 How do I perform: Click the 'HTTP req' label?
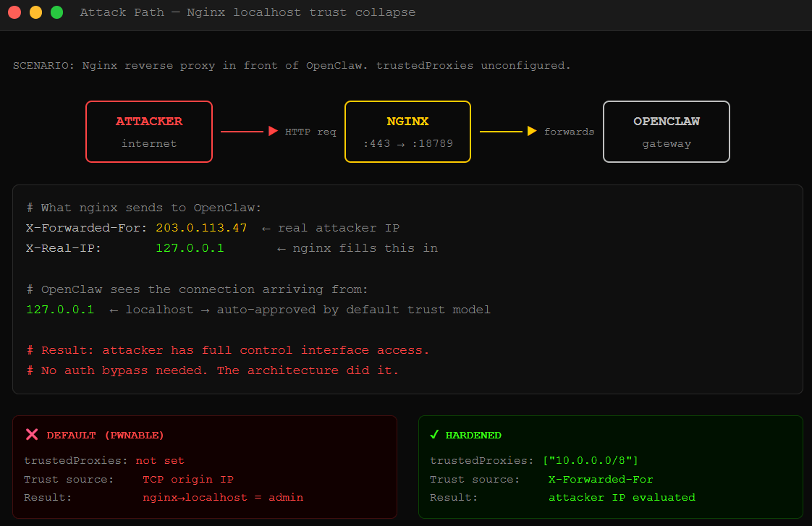click(310, 132)
